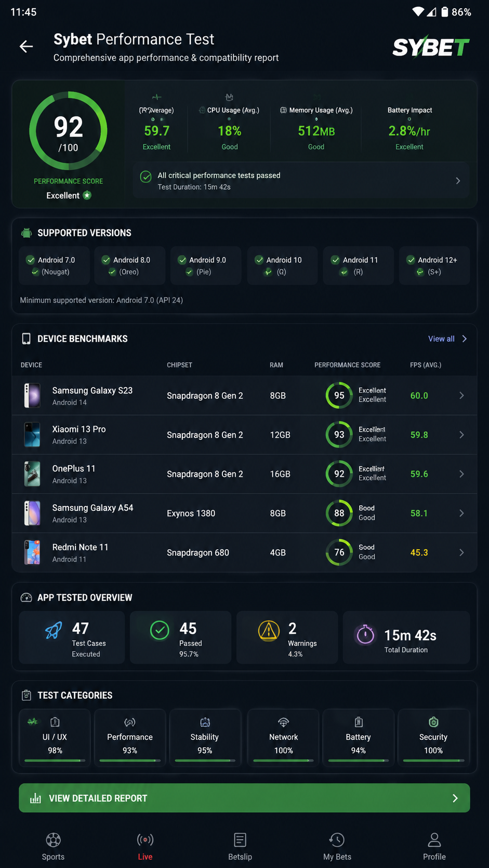Tap the 'Exynos 1380' chipset cell

point(191,513)
